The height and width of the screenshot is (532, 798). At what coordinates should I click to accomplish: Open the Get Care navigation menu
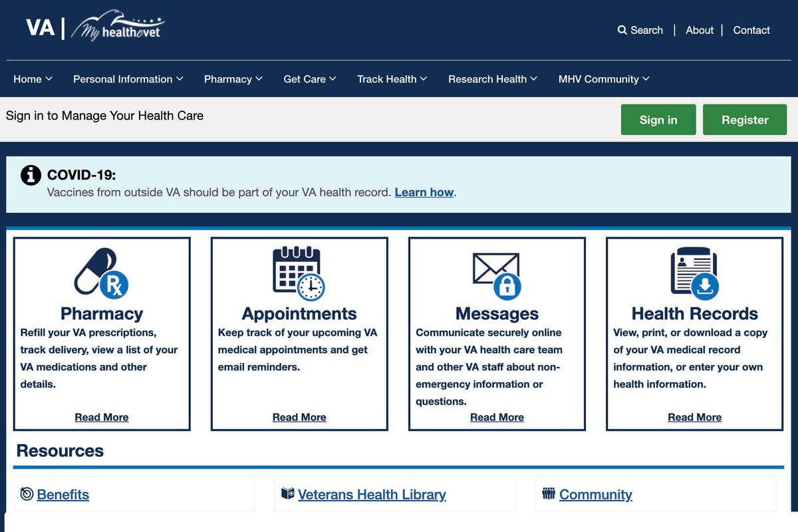click(310, 79)
